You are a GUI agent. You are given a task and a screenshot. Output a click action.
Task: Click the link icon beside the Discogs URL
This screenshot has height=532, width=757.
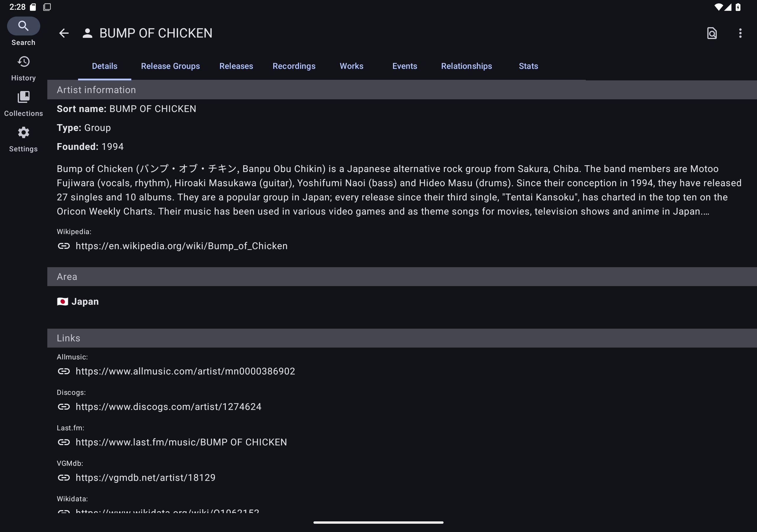tap(64, 407)
